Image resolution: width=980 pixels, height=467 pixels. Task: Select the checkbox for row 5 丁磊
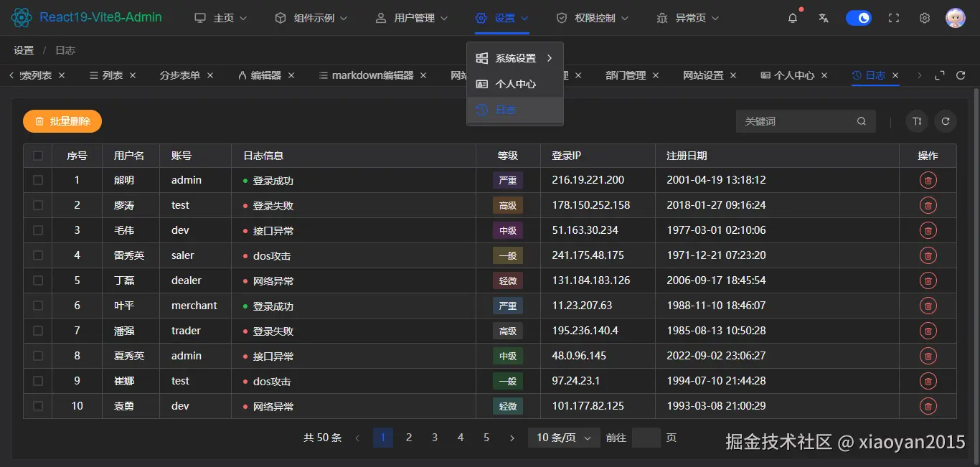click(x=38, y=280)
